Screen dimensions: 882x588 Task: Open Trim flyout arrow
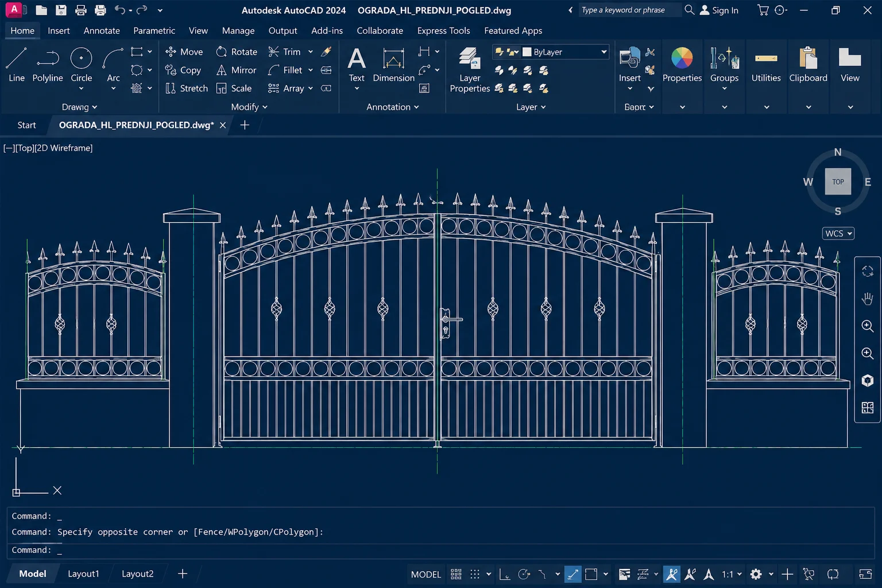[x=311, y=52]
